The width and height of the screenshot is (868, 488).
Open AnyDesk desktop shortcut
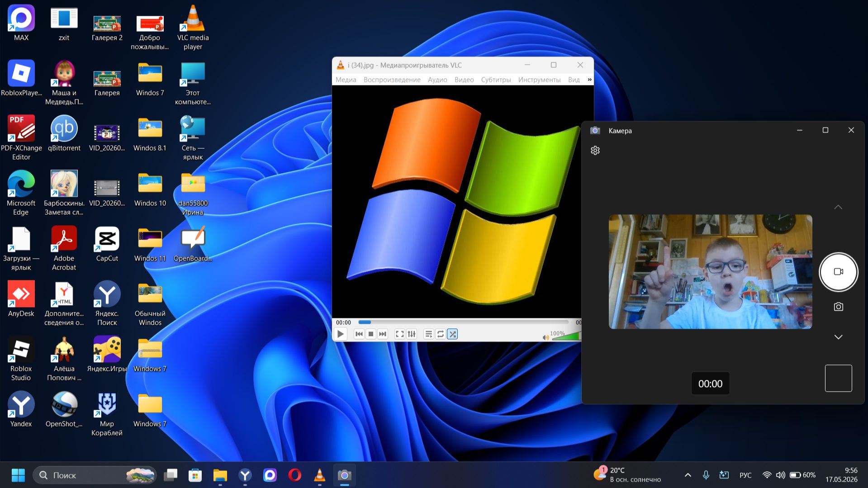(x=21, y=298)
